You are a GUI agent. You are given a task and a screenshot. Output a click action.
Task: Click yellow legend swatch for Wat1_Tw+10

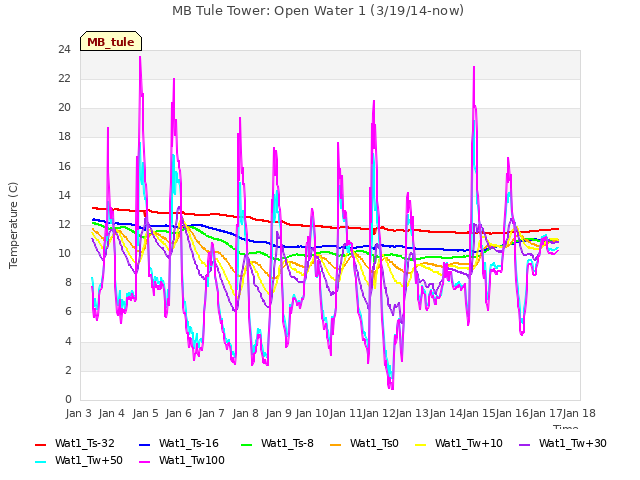tap(420, 444)
